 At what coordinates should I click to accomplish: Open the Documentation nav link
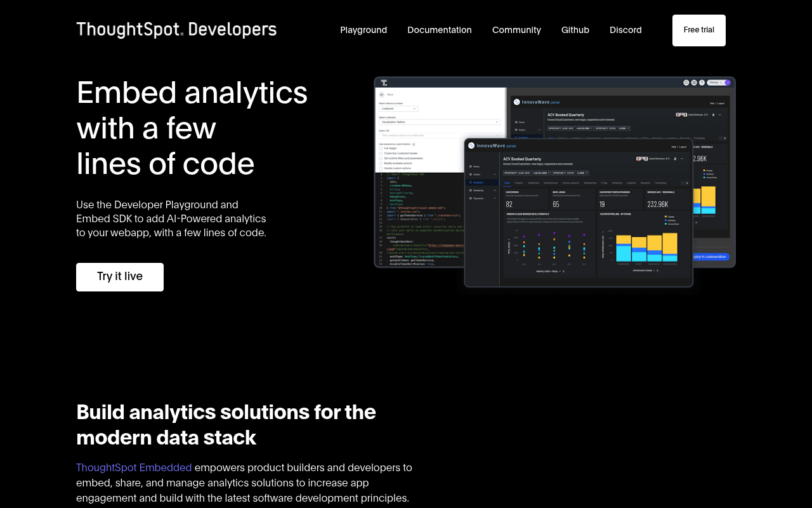point(440,30)
